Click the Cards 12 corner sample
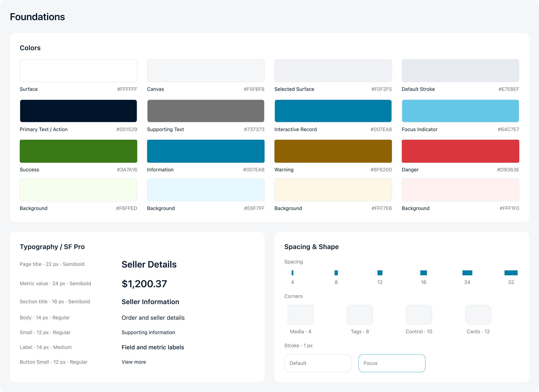The width and height of the screenshot is (539, 392). pos(478,315)
